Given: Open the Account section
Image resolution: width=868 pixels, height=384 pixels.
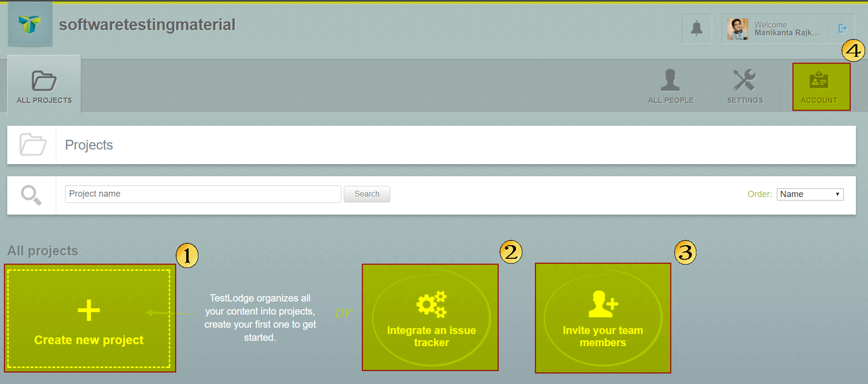Looking at the screenshot, I should click(x=821, y=87).
